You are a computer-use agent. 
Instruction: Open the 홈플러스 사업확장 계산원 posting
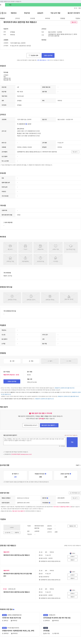coord(18,631)
